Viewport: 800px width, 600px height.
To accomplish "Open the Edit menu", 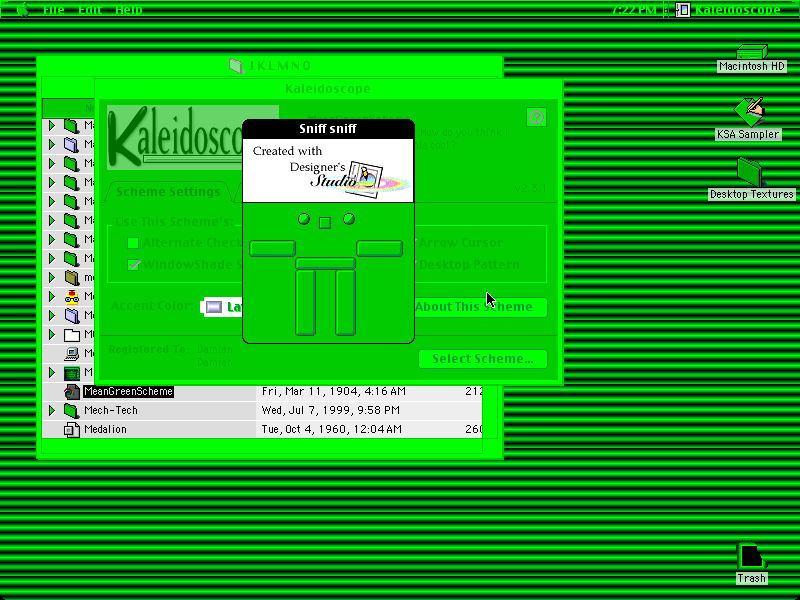I will tap(90, 10).
